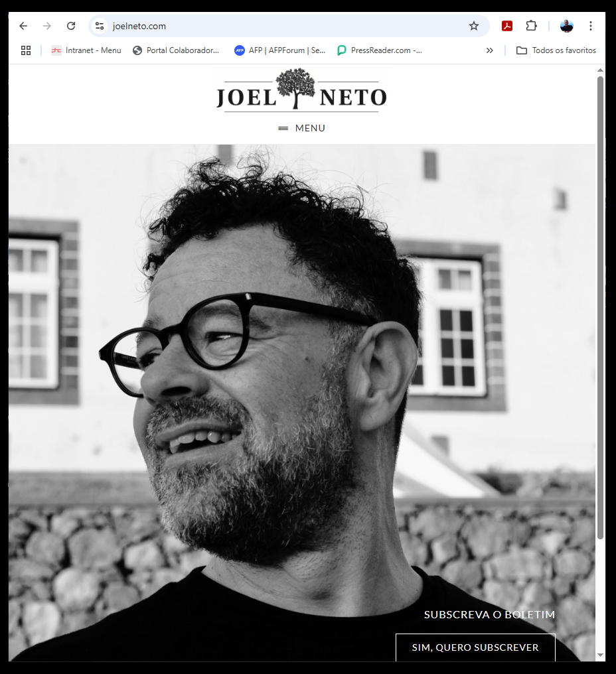Click the Joel Neto logo

pyautogui.click(x=301, y=90)
